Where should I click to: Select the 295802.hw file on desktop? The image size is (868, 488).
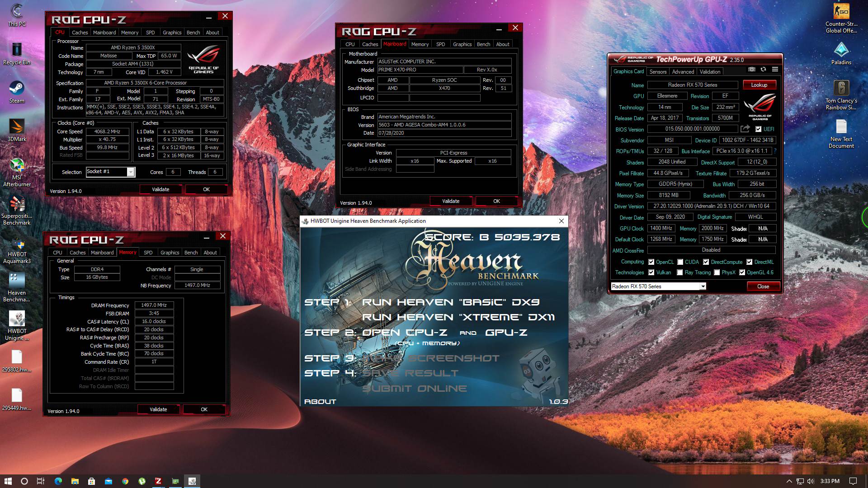pos(17,361)
